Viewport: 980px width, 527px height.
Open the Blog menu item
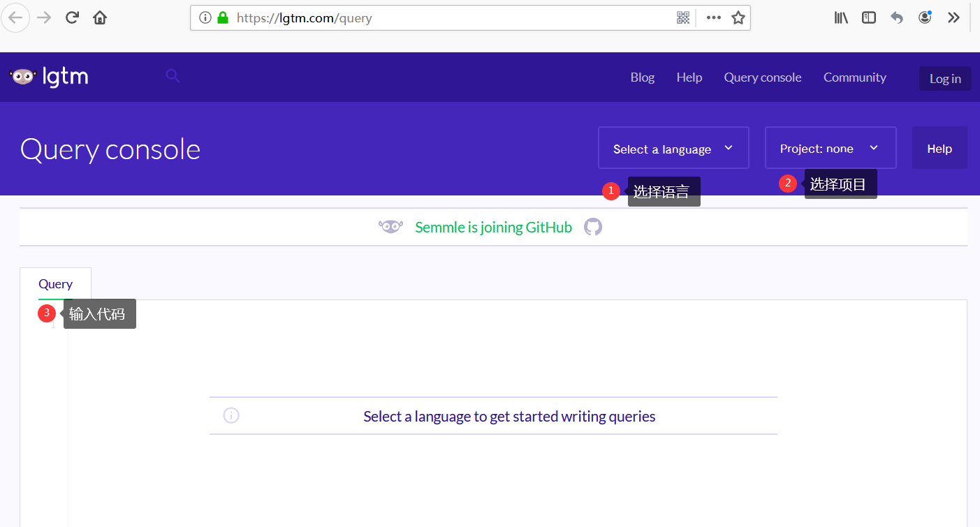click(x=643, y=77)
